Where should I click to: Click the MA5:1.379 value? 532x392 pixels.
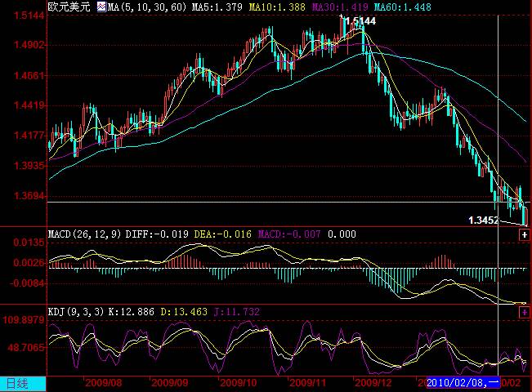tap(217, 7)
